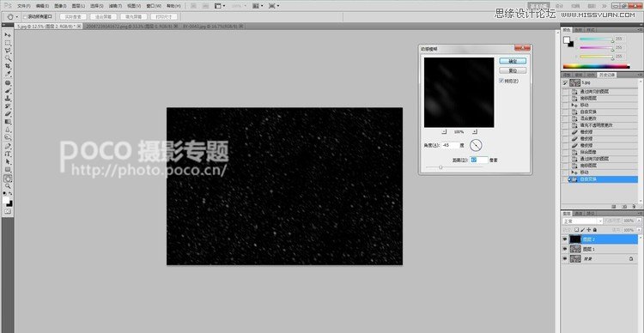Click the 打印尺寸 Print Size button

(163, 17)
